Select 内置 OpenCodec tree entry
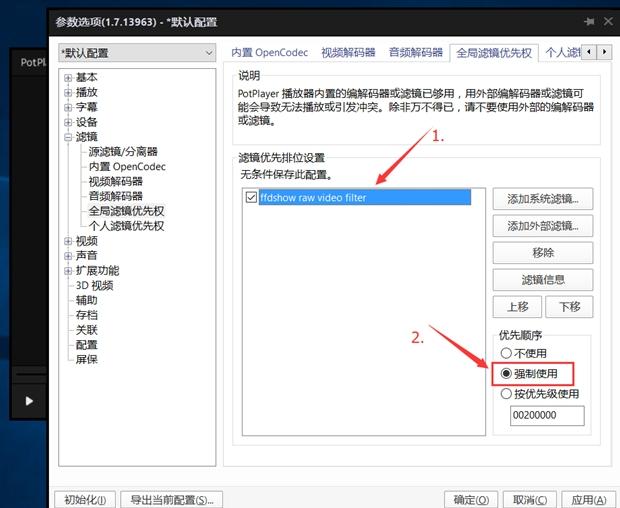This screenshot has width=620, height=508. click(x=127, y=166)
